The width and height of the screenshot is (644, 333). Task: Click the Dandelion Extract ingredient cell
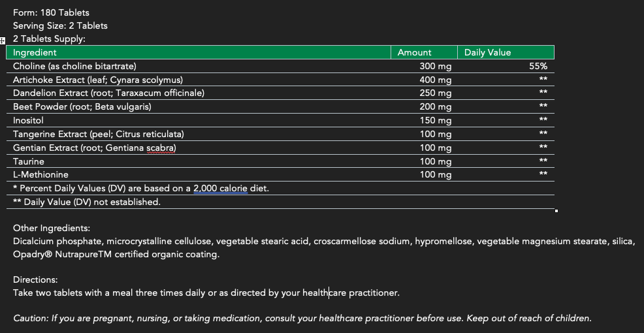point(108,93)
